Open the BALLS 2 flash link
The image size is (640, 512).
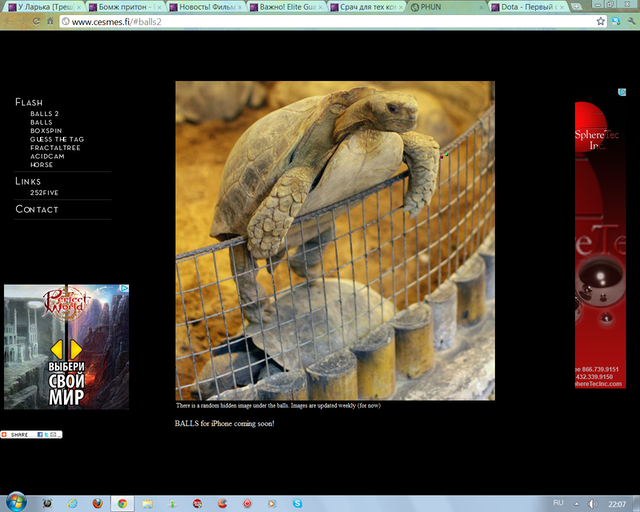[x=44, y=114]
